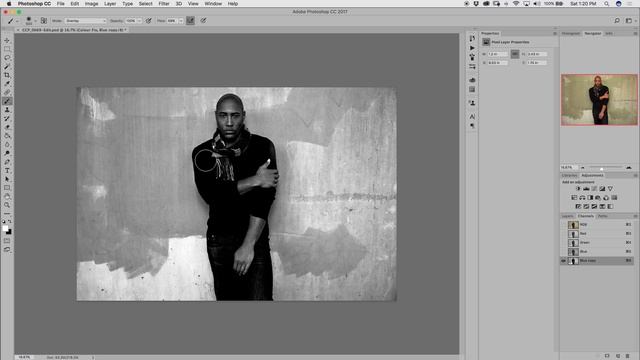
Task: Open the Image menu
Action: [x=91, y=4]
